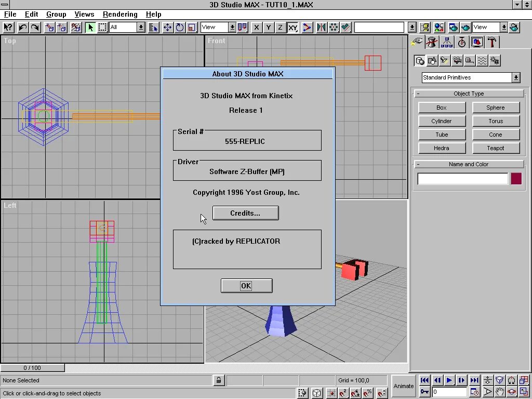The image size is (532, 399).
Task: Click the Play Animation button
Action: click(449, 380)
